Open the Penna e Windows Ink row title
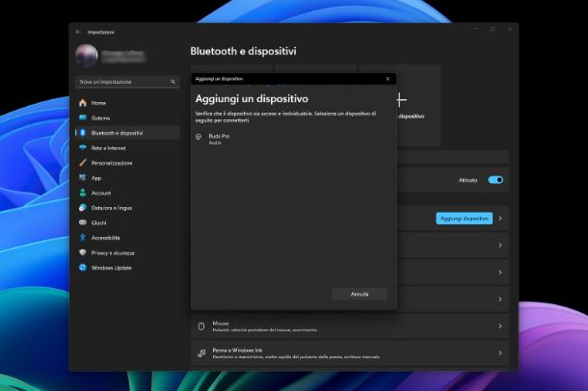This screenshot has height=391, width=588. (237, 351)
